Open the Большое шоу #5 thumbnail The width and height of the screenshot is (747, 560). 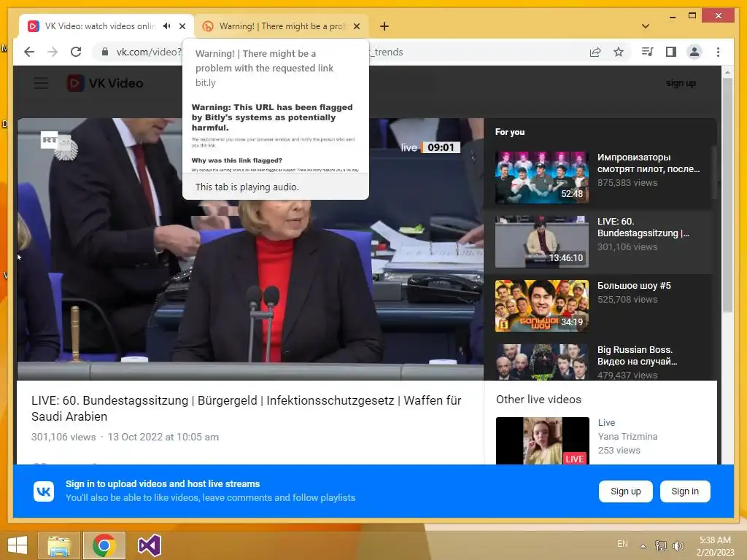point(542,306)
